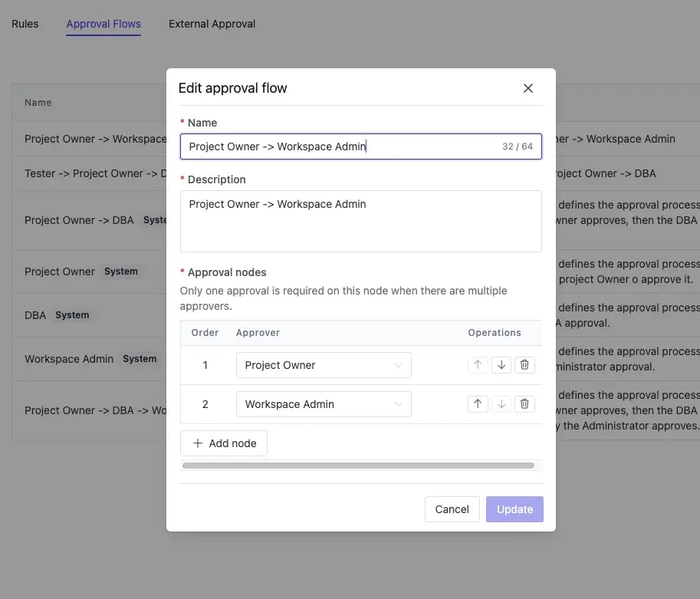
Task: Expand chevron of first approver select
Action: tap(398, 365)
